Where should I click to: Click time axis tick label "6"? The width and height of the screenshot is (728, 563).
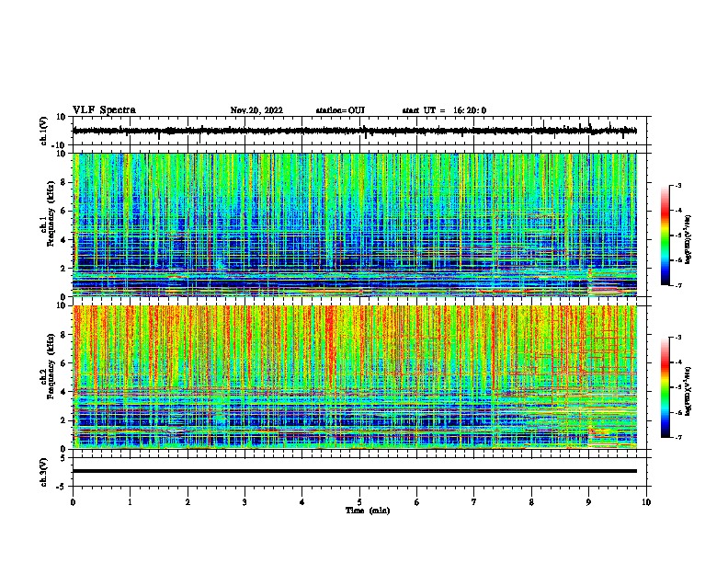[417, 502]
